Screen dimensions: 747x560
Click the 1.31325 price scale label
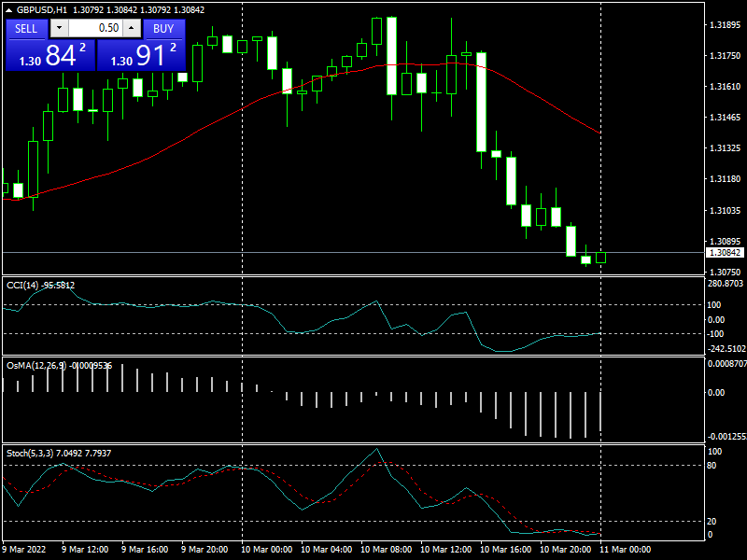726,148
